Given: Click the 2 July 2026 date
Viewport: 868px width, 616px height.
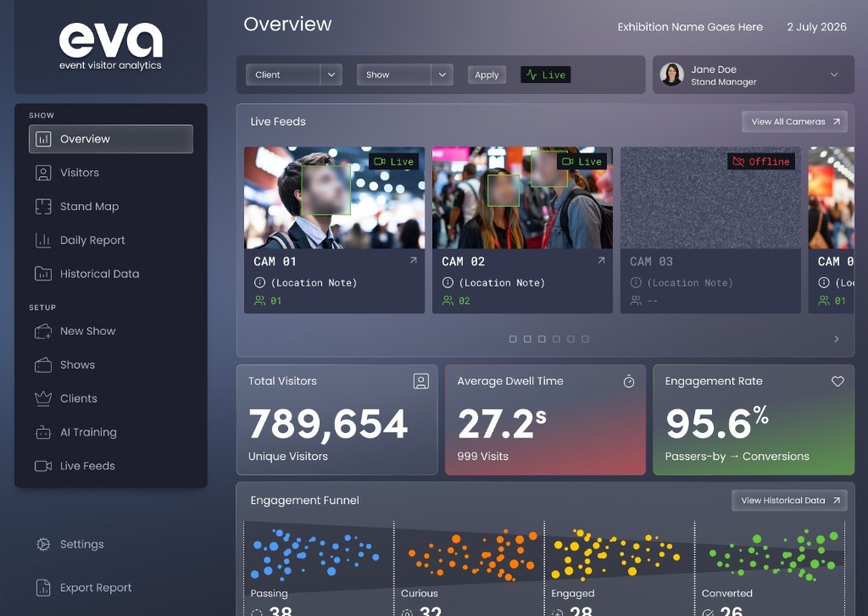Looking at the screenshot, I should coord(817,27).
